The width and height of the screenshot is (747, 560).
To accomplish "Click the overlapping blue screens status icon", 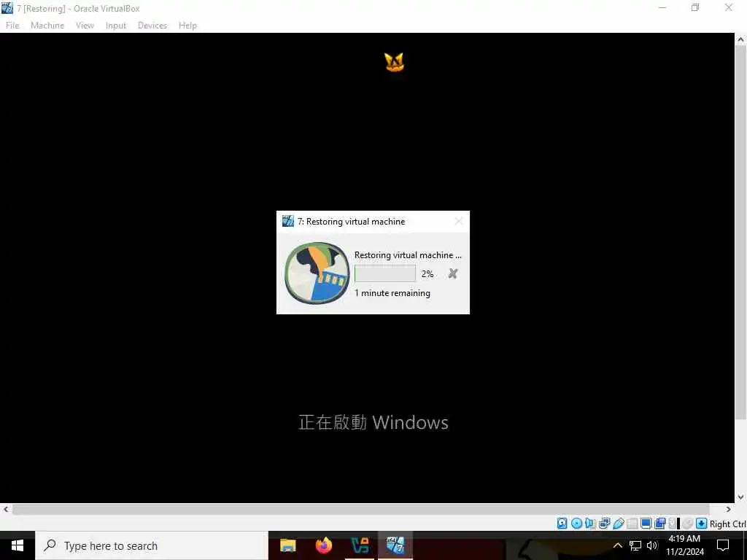I will coord(659,524).
